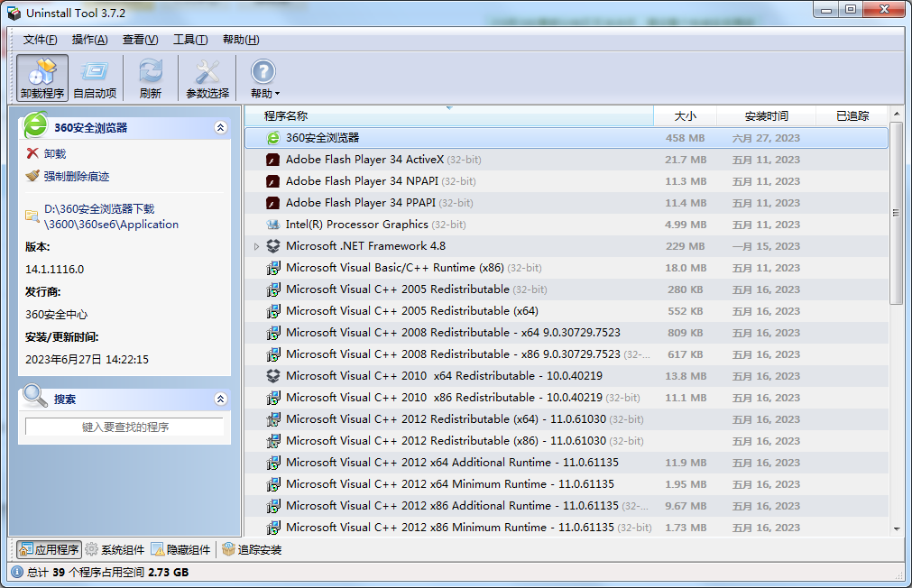The height and width of the screenshot is (588, 912).
Task: Switch to the 追踪安装 tab
Action: click(x=252, y=549)
